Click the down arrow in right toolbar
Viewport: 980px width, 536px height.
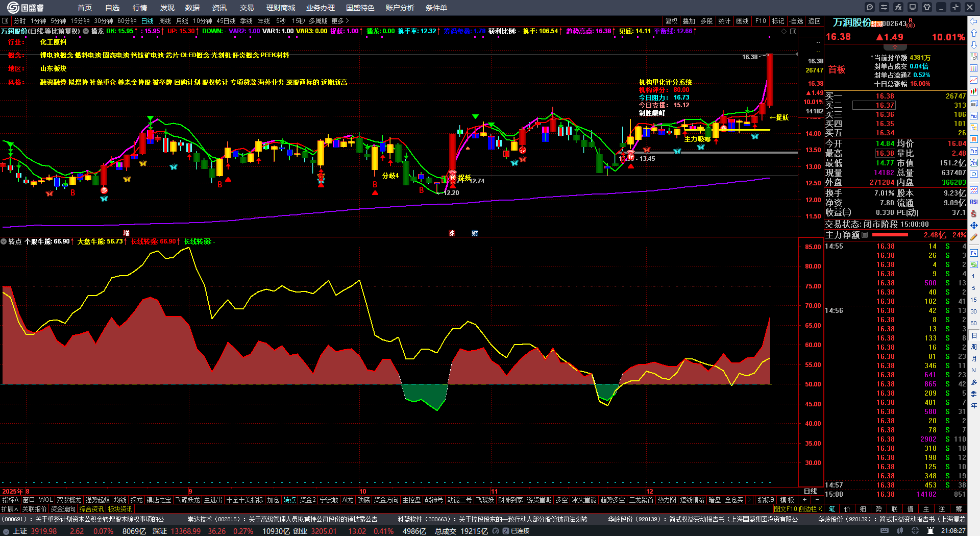974,45
